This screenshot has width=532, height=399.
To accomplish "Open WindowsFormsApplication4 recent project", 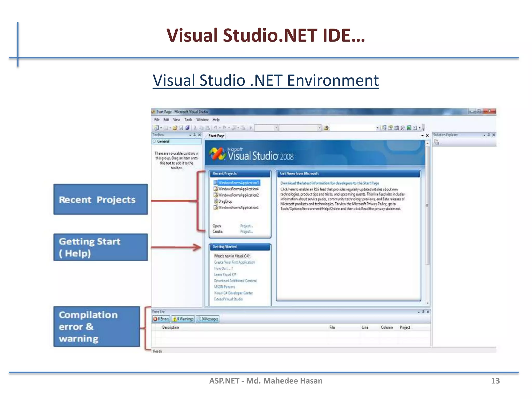I will 238,189.
